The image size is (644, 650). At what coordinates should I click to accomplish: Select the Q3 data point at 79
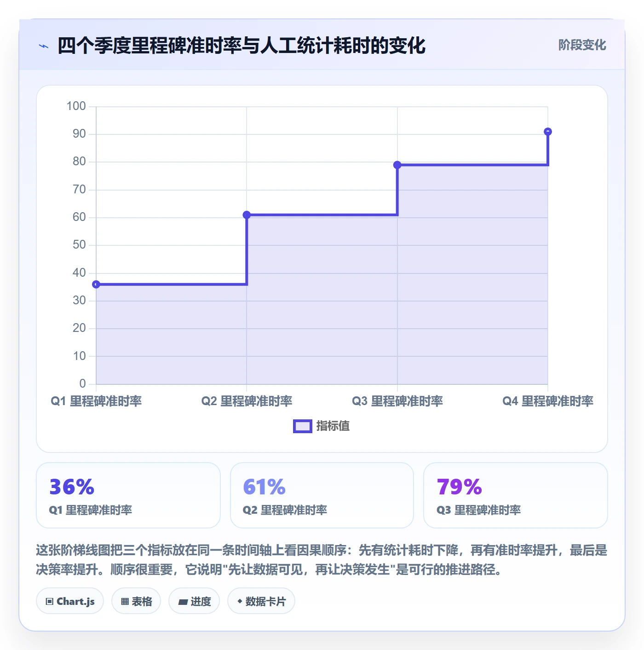tap(397, 165)
